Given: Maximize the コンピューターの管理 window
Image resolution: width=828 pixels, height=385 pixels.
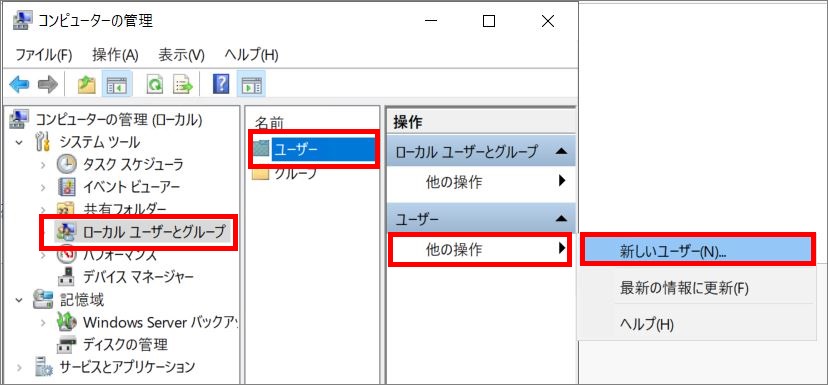Looking at the screenshot, I should coord(489,21).
